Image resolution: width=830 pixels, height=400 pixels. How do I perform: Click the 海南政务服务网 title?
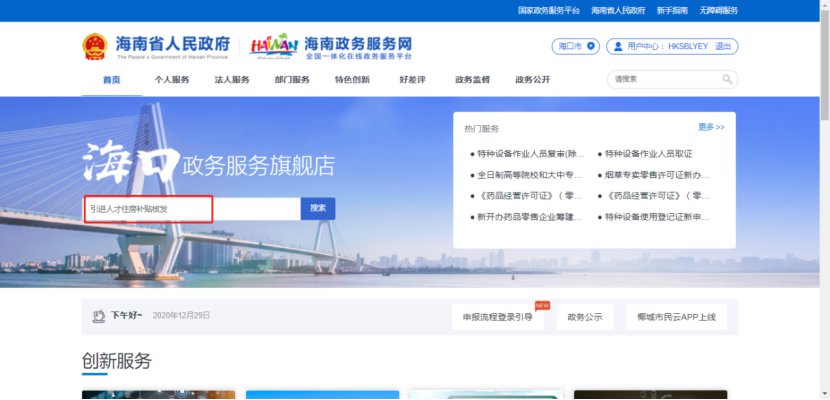point(358,43)
